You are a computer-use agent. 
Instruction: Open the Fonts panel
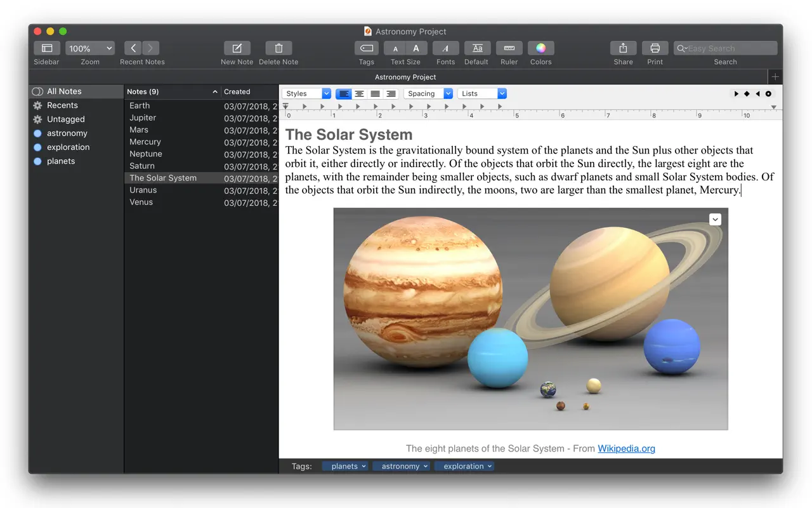click(445, 48)
